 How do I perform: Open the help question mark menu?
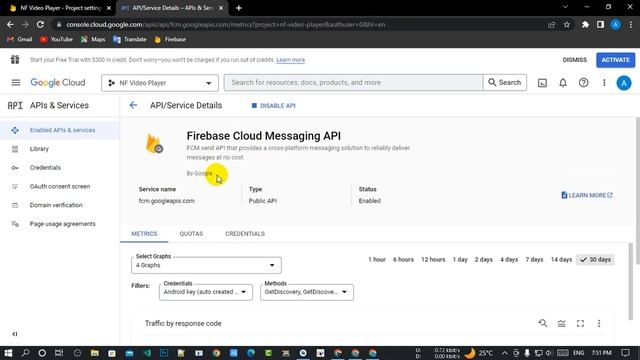[x=583, y=83]
